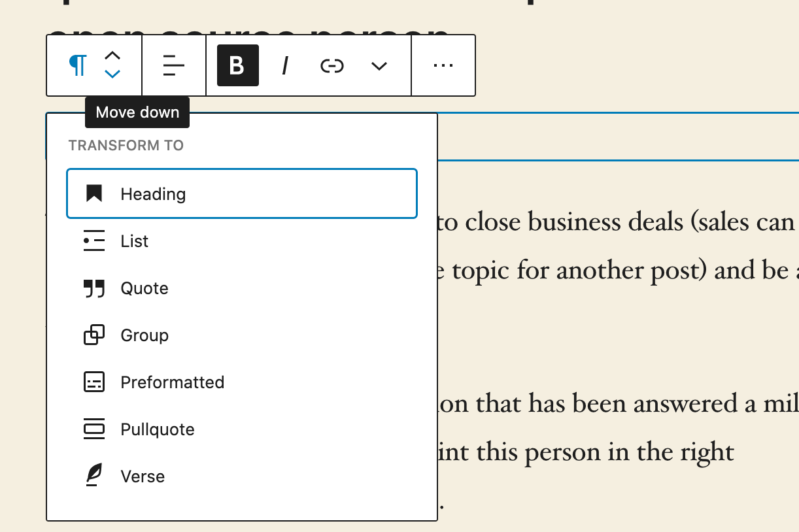
Task: Click the text 'that has been answered a'
Action: pyautogui.click(x=615, y=405)
